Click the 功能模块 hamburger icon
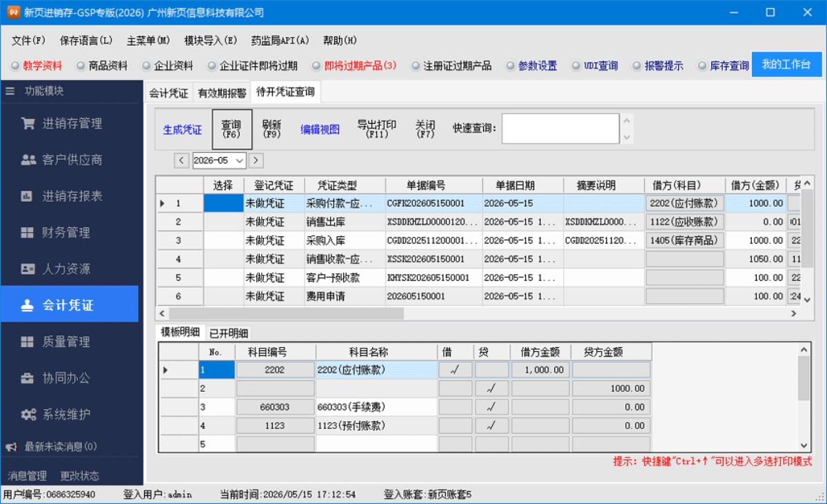This screenshot has width=827, height=504. pyautogui.click(x=10, y=91)
